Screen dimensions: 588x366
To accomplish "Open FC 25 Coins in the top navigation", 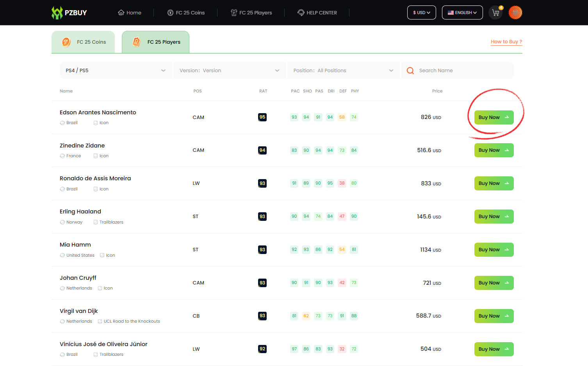I will point(186,12).
